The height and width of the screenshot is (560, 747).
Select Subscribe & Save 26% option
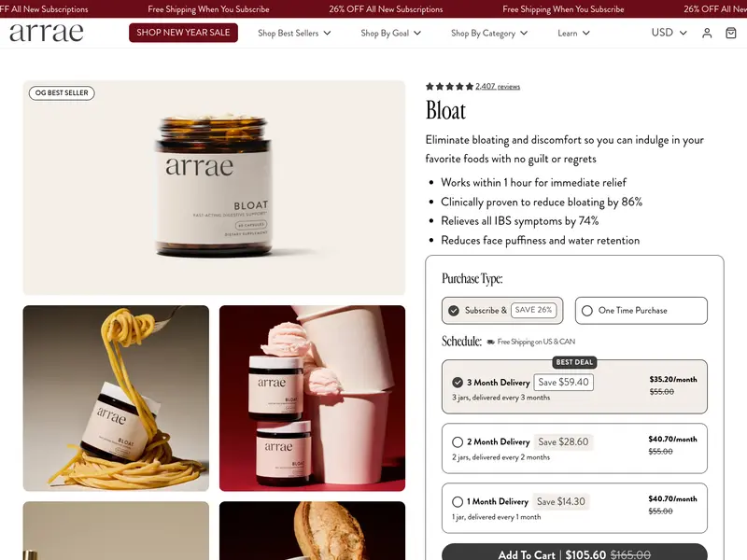(x=502, y=311)
